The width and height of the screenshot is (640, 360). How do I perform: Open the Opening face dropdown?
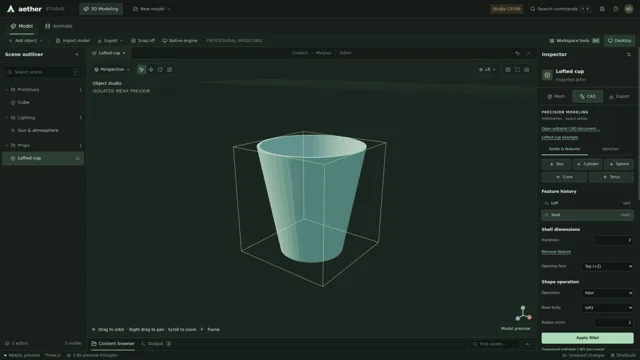[607, 267]
